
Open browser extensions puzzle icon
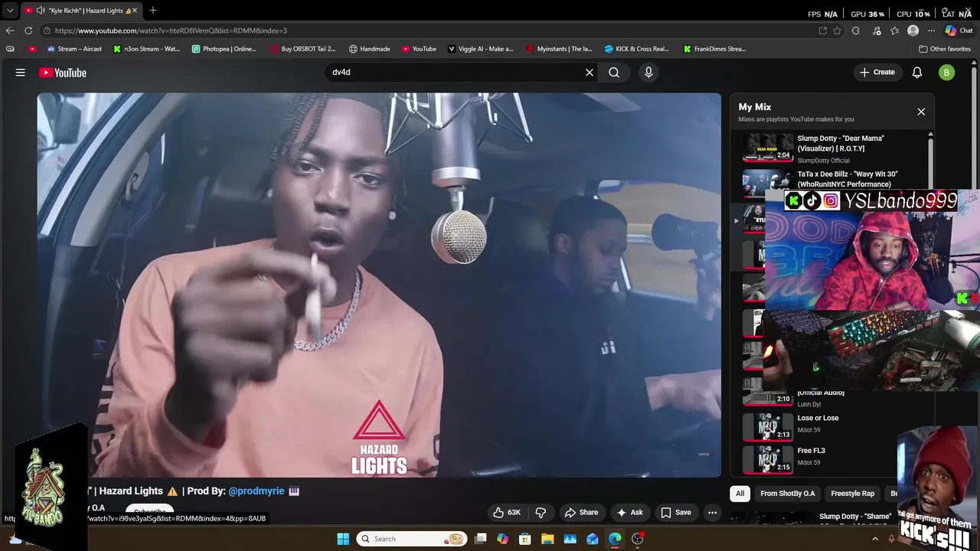(855, 31)
